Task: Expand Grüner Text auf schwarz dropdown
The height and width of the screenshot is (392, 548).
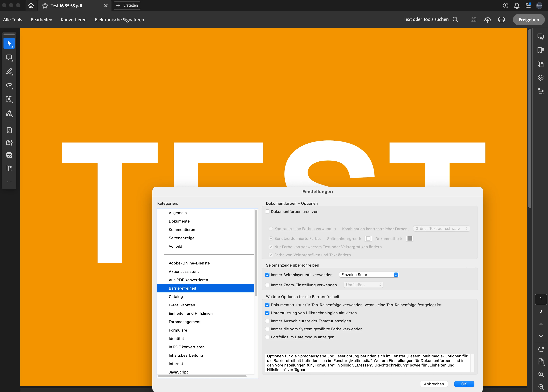Action: click(x=441, y=229)
